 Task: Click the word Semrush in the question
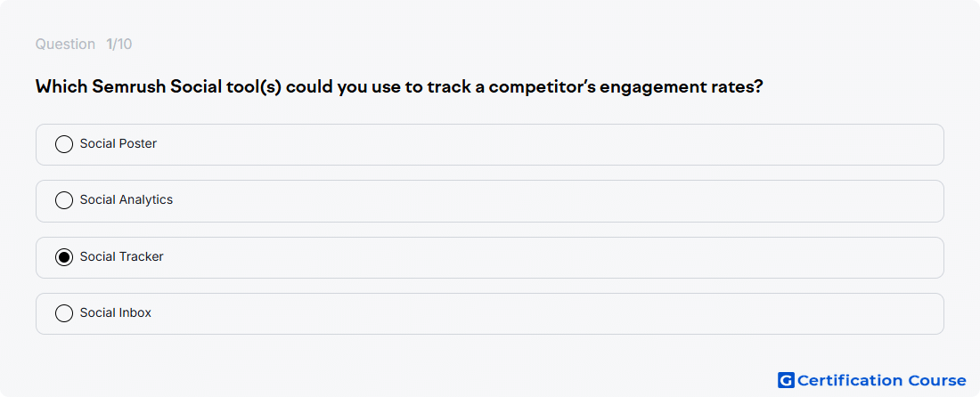click(x=128, y=86)
